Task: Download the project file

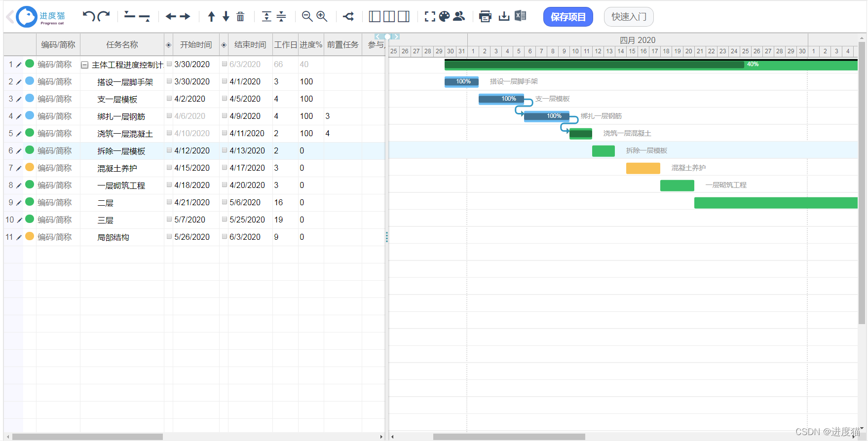Action: tap(504, 16)
